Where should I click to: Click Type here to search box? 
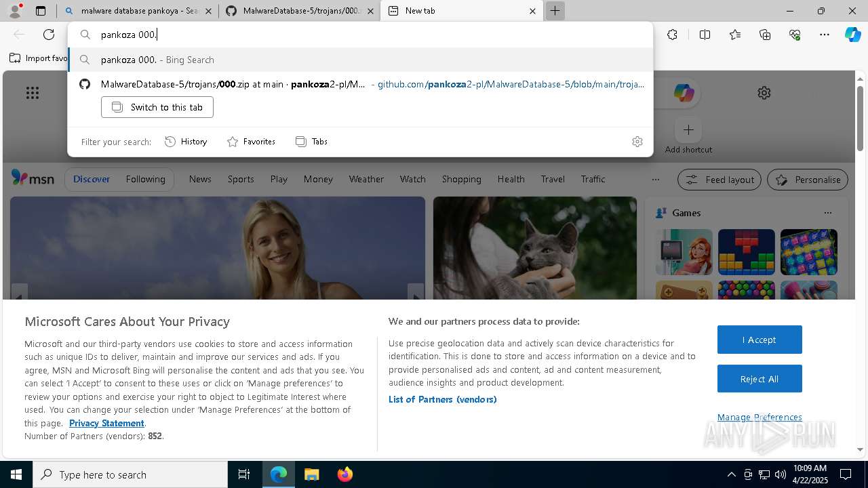(x=130, y=474)
